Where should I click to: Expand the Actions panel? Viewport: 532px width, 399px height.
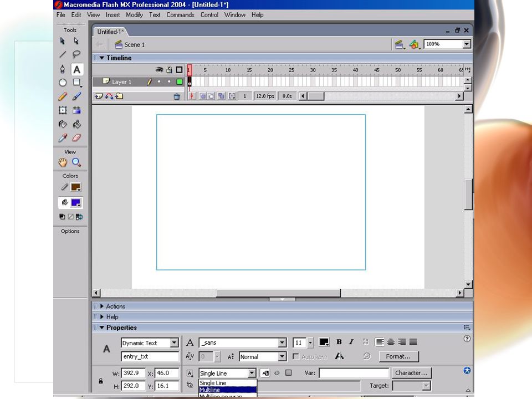102,306
